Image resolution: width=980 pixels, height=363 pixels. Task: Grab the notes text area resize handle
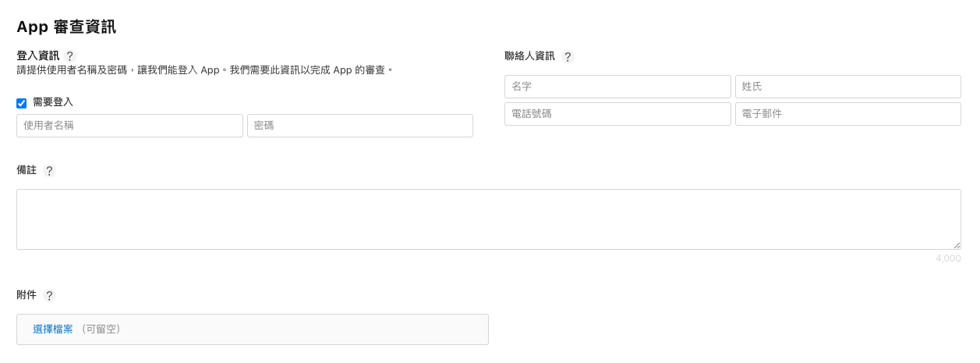click(957, 245)
